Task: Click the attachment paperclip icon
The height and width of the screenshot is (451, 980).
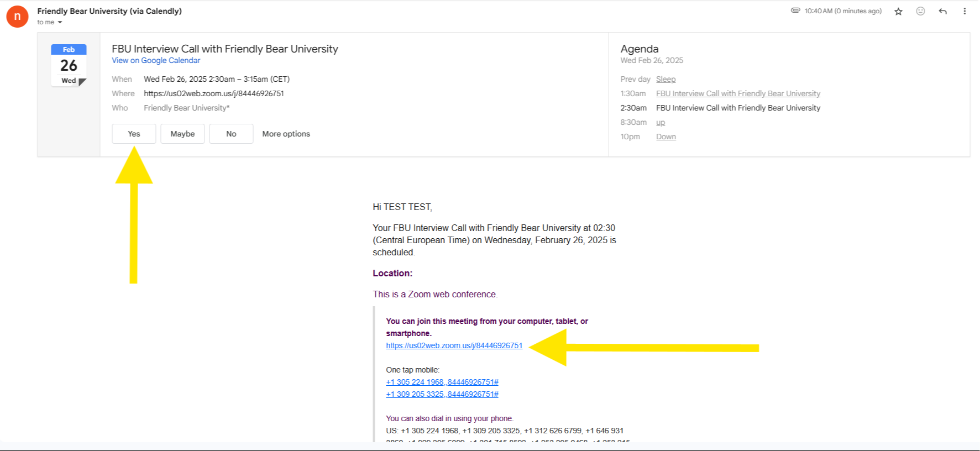Action: [795, 11]
